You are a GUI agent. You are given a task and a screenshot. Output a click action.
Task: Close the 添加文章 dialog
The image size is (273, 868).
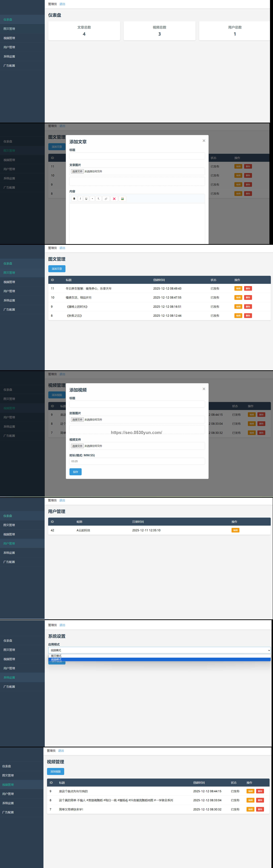(204, 141)
